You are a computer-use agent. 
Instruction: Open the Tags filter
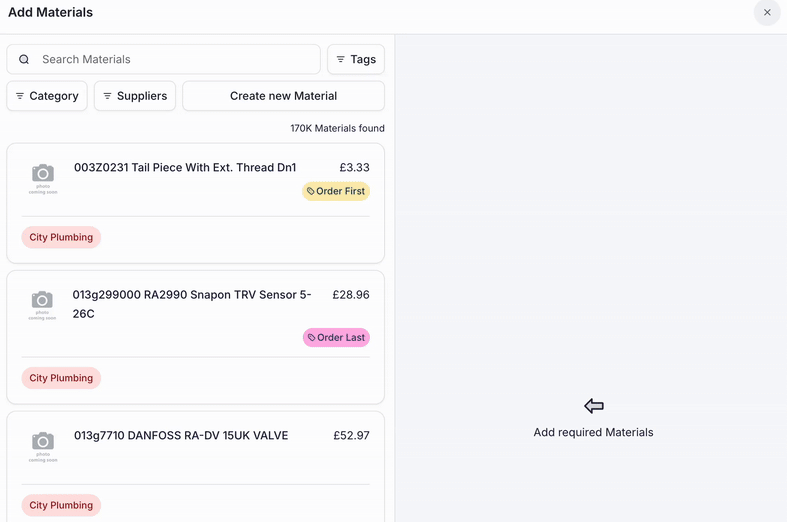tap(356, 60)
